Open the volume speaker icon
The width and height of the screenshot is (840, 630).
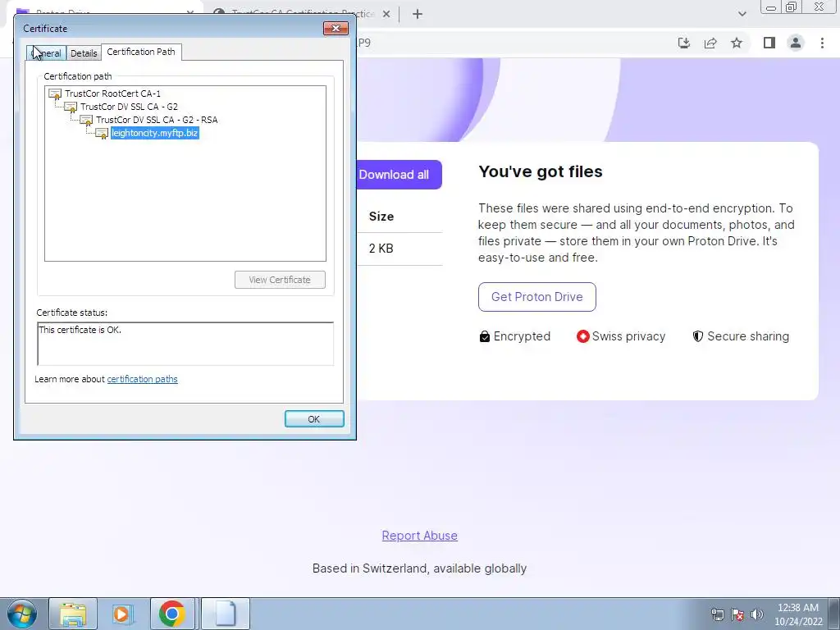click(757, 614)
